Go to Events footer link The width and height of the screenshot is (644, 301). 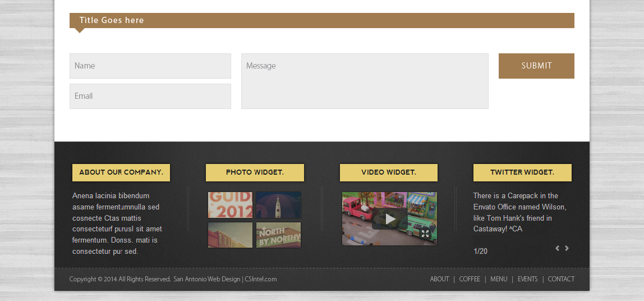click(527, 279)
